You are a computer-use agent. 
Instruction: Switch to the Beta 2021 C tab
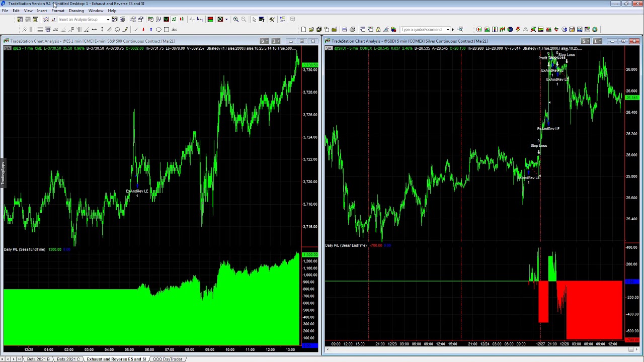68,359
